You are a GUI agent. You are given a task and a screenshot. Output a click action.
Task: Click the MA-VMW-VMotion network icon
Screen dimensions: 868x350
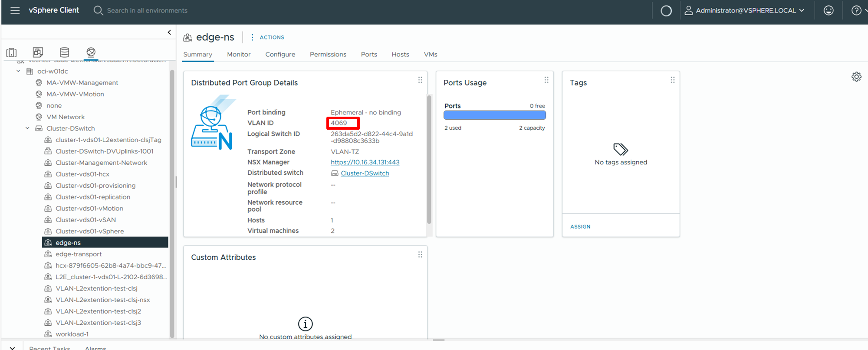point(39,94)
